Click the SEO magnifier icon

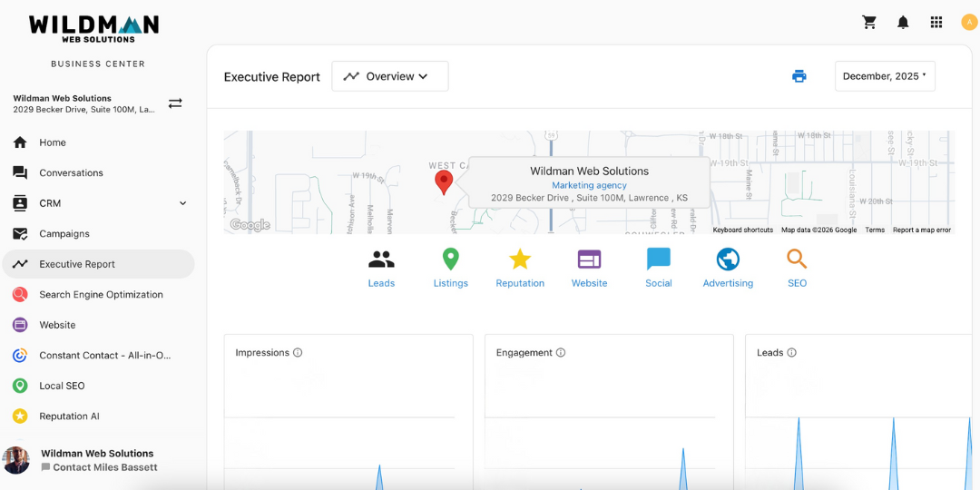tap(797, 260)
